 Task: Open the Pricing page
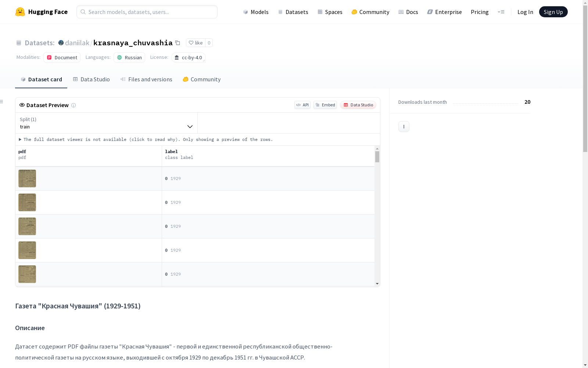pyautogui.click(x=480, y=12)
